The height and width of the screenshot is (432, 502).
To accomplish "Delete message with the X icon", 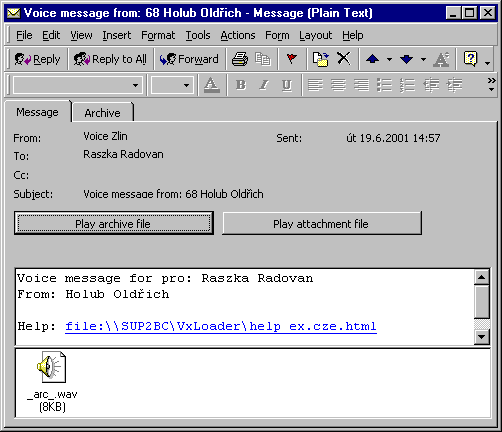I will point(343,59).
